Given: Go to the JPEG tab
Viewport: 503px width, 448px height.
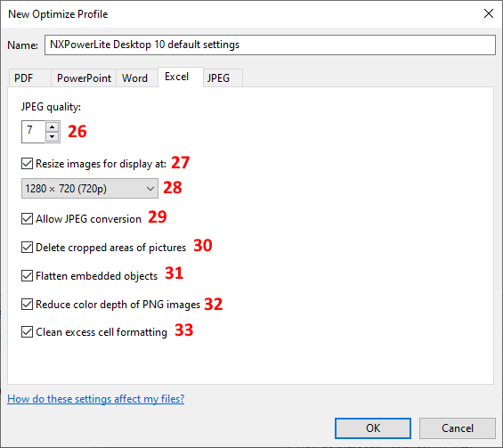Looking at the screenshot, I should pyautogui.click(x=223, y=78).
